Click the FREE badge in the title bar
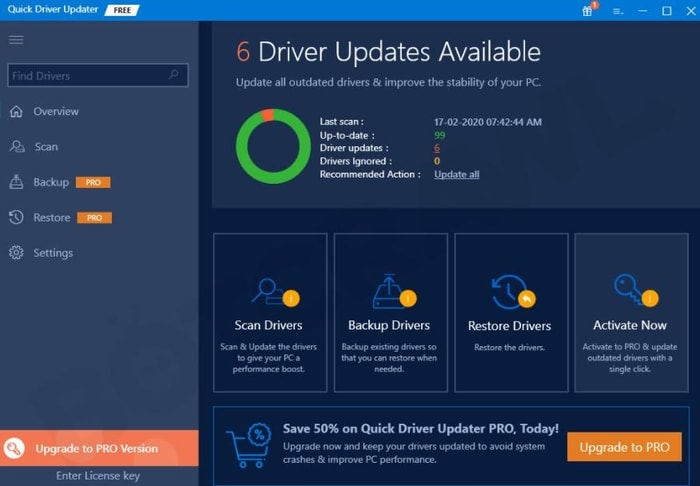700x486 pixels. (122, 10)
